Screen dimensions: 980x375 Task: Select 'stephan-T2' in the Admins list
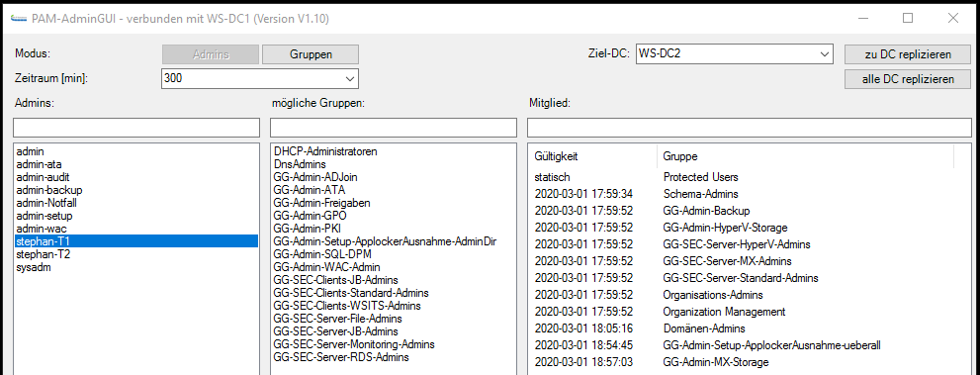(136, 254)
